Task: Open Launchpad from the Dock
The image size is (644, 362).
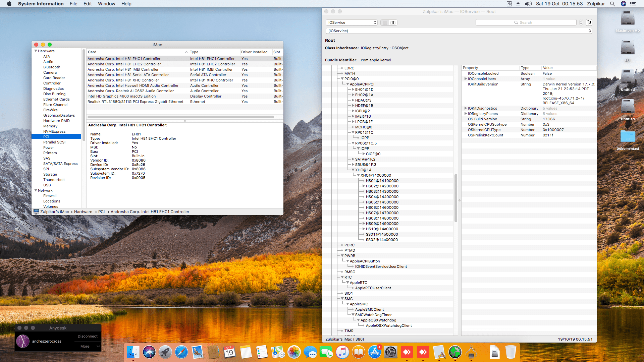Action: (x=165, y=352)
